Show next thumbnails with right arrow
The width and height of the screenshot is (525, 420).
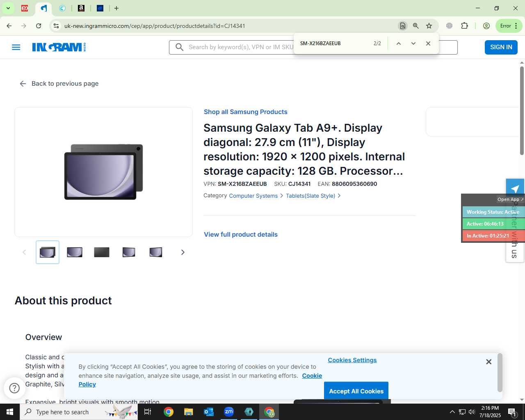(183, 252)
